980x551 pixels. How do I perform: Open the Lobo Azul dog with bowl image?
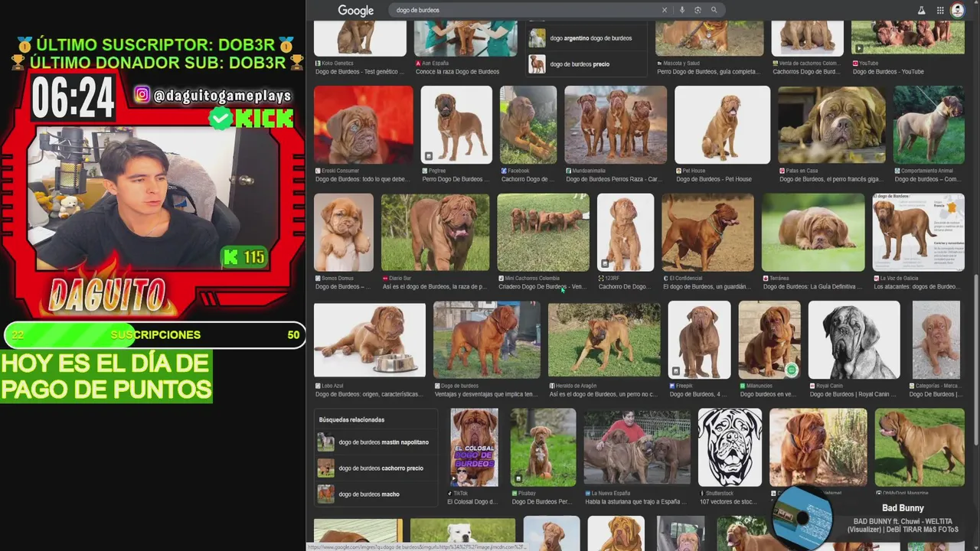(x=370, y=340)
